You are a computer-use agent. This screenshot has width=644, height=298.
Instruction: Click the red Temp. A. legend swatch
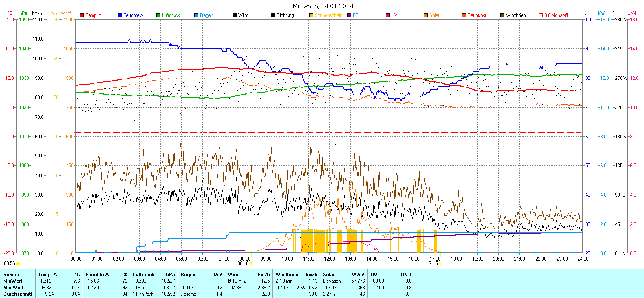point(82,15)
